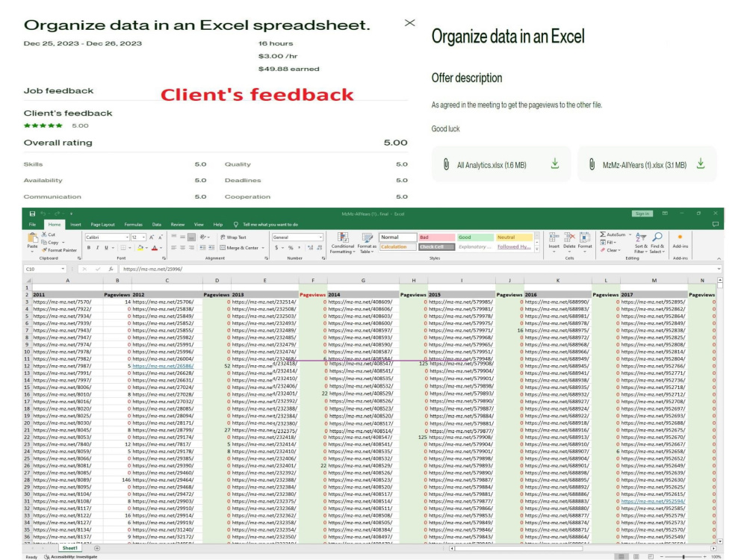Click the Insert Function fx icon
747x560 pixels.
(111, 269)
